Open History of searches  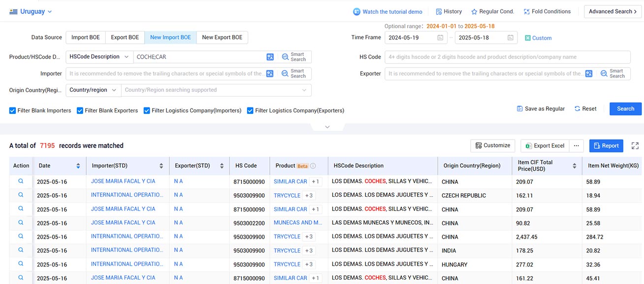[x=449, y=11]
